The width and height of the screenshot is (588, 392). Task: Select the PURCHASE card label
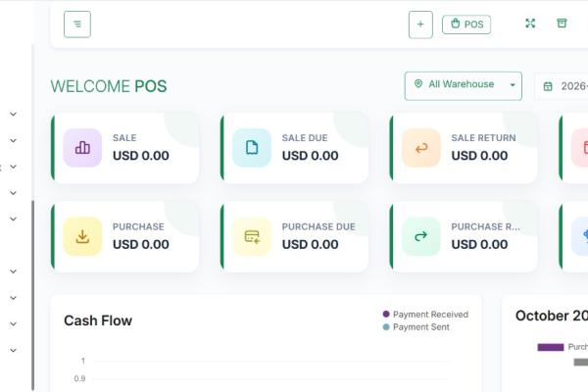click(x=138, y=226)
